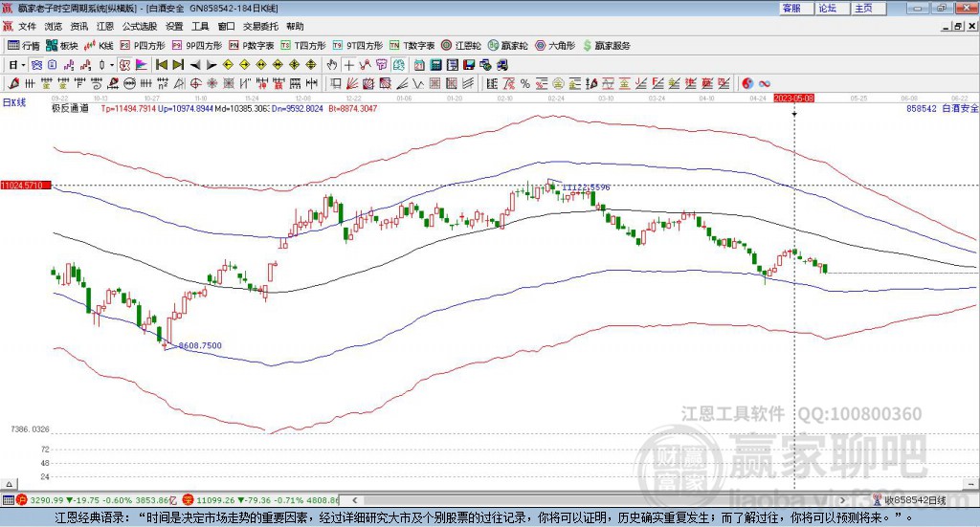Open the 行情 market quotes view

pyautogui.click(x=23, y=46)
